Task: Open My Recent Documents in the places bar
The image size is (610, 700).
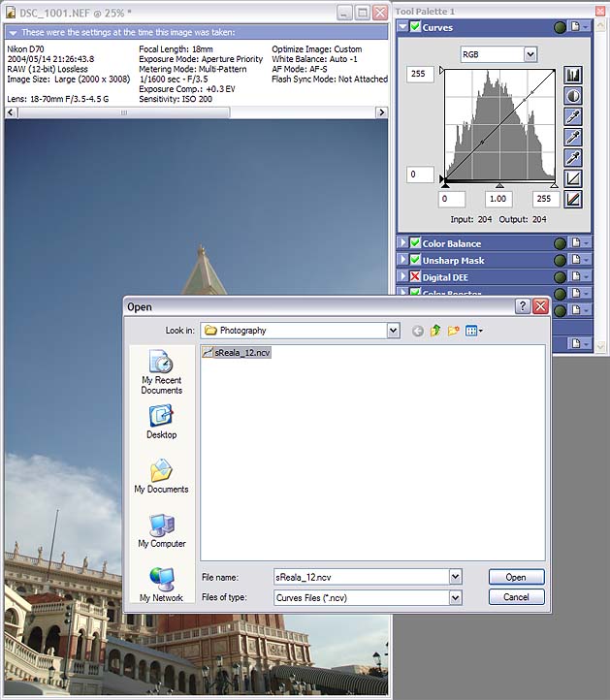Action: point(161,371)
